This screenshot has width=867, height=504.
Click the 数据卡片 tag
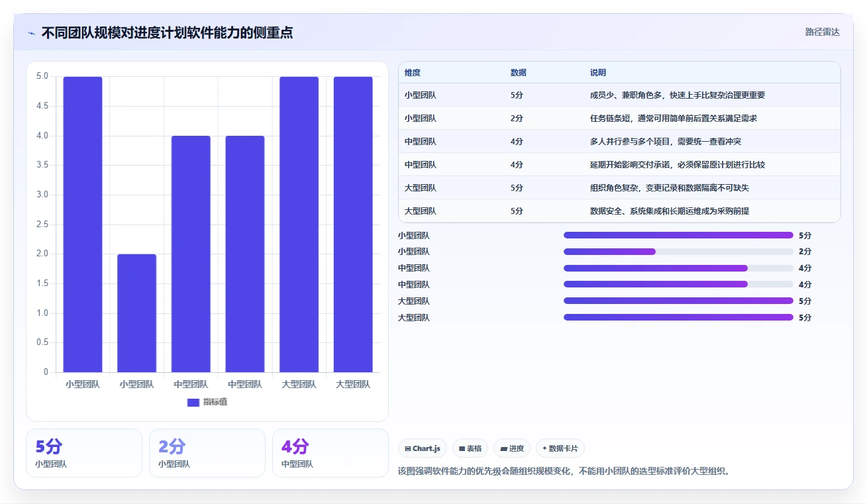coord(560,448)
